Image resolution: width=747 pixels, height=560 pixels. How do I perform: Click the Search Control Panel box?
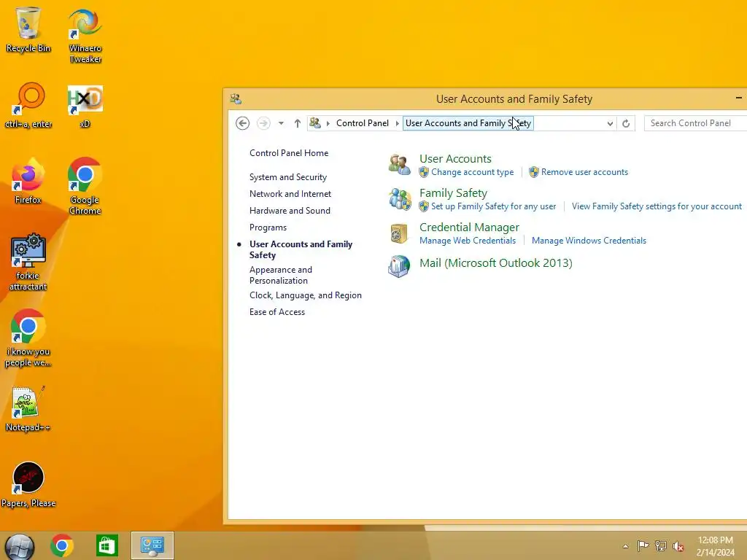pos(695,123)
